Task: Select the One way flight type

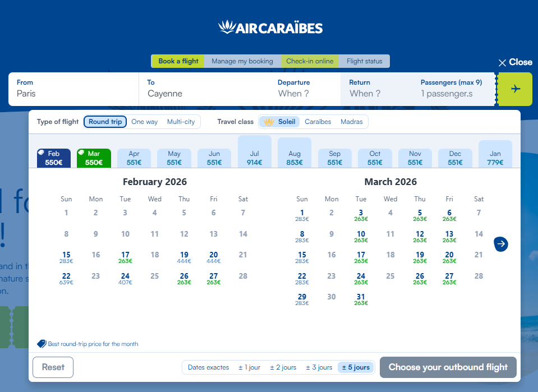Action: coord(144,122)
